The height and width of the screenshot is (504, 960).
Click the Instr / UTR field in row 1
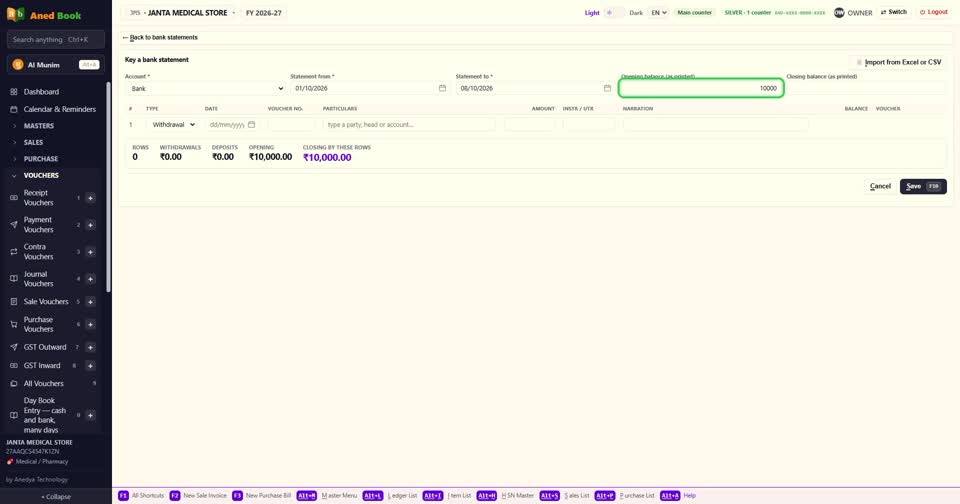[x=589, y=124]
